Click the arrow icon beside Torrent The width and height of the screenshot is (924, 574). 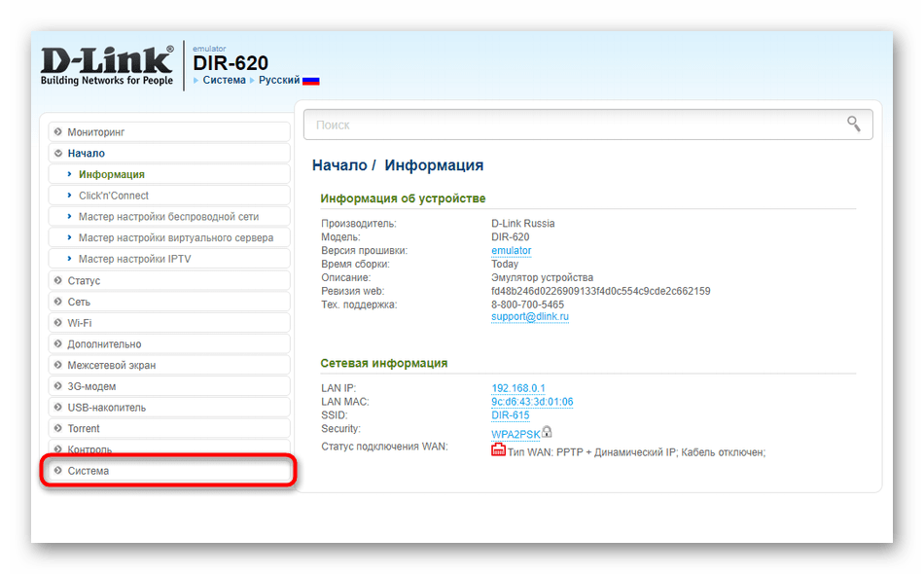pyautogui.click(x=57, y=428)
